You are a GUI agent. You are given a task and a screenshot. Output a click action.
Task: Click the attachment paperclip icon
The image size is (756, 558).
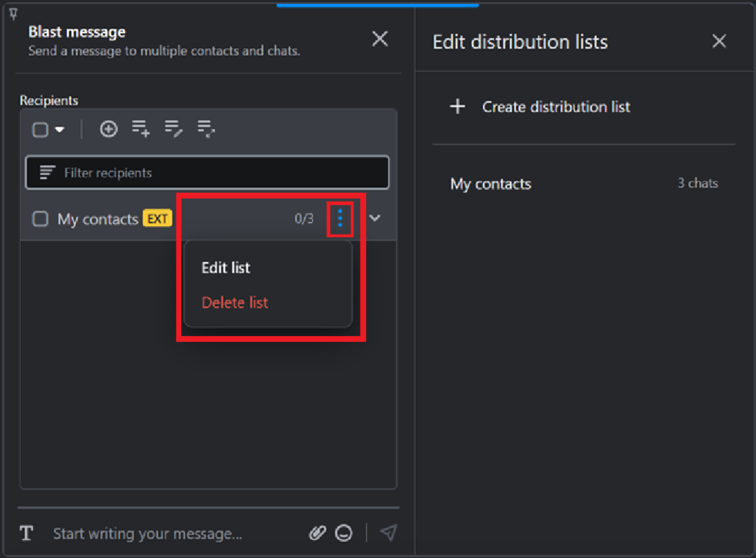317,533
